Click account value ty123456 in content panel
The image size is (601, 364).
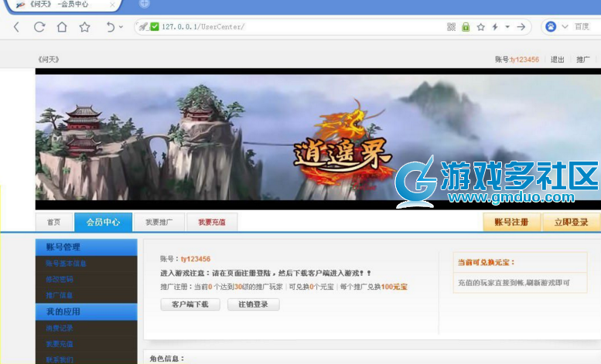click(x=196, y=259)
